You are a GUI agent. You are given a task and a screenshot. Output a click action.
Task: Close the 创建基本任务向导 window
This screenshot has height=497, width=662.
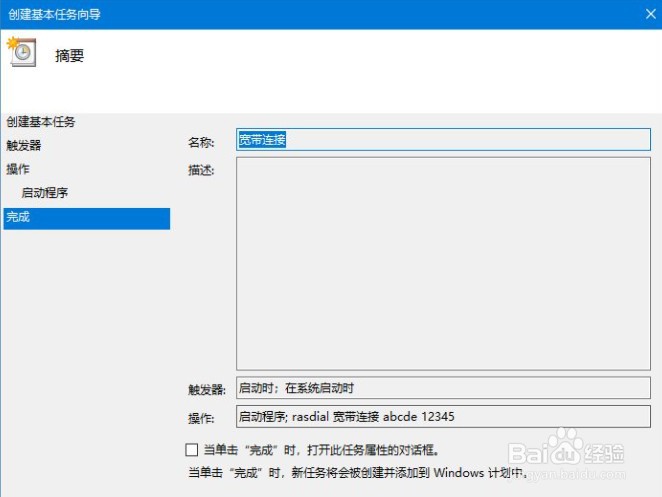coord(651,14)
